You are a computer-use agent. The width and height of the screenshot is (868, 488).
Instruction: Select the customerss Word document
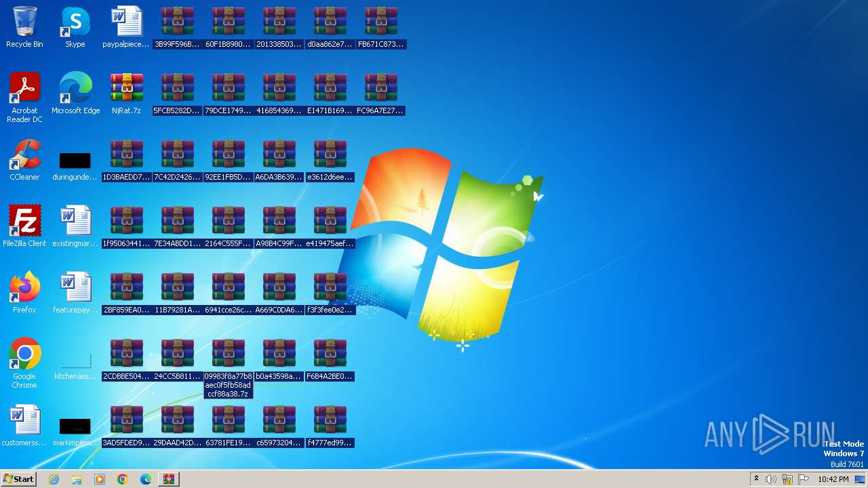point(24,426)
